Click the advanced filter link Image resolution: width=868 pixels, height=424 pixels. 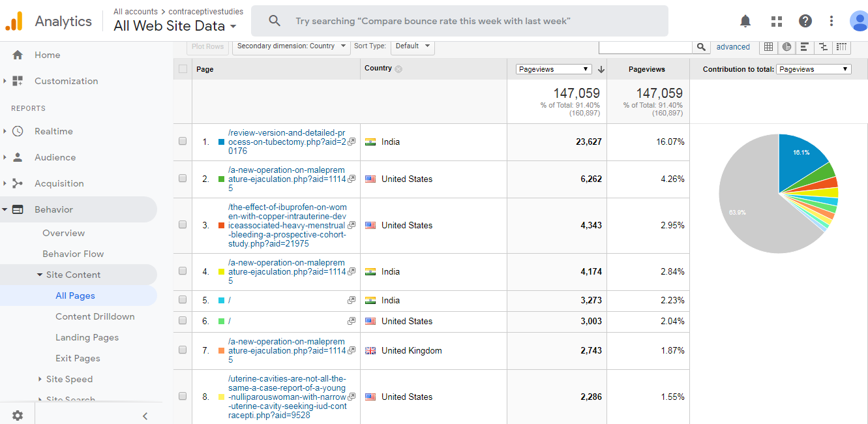tap(733, 47)
